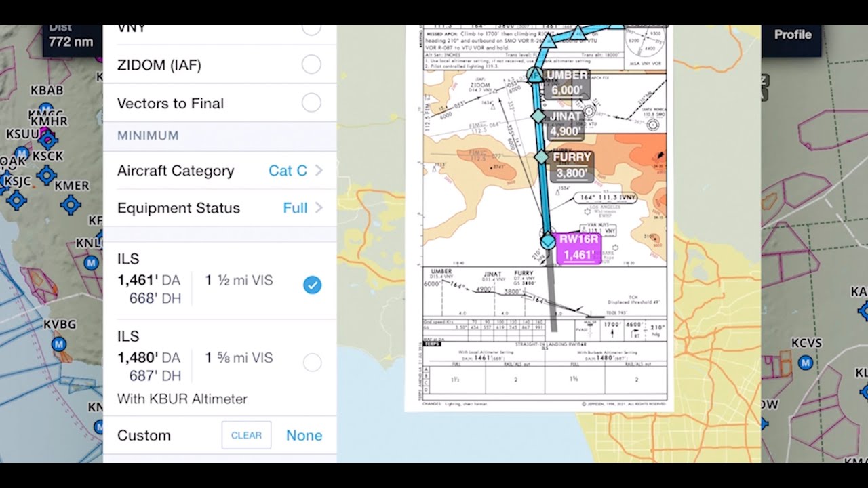
Task: Tap the FURRY diamond waypoint marker
Action: tap(541, 157)
